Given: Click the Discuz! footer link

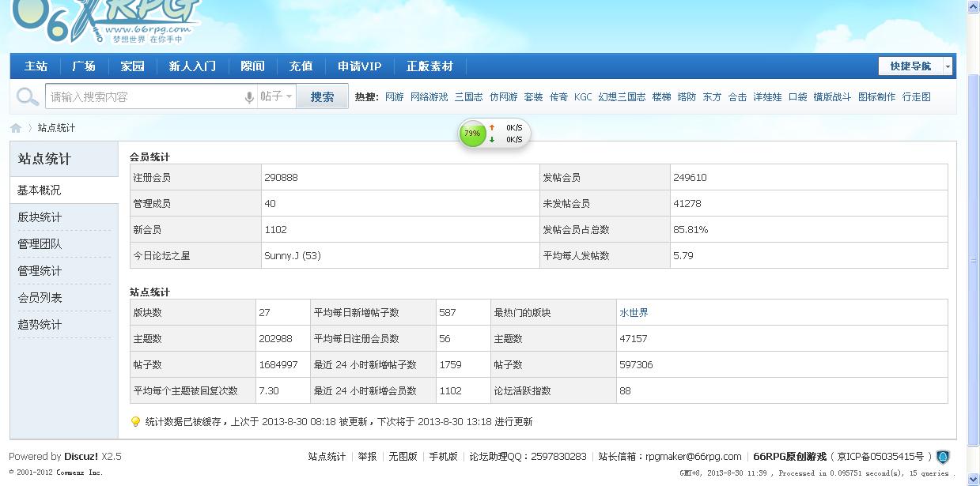Looking at the screenshot, I should [x=81, y=457].
